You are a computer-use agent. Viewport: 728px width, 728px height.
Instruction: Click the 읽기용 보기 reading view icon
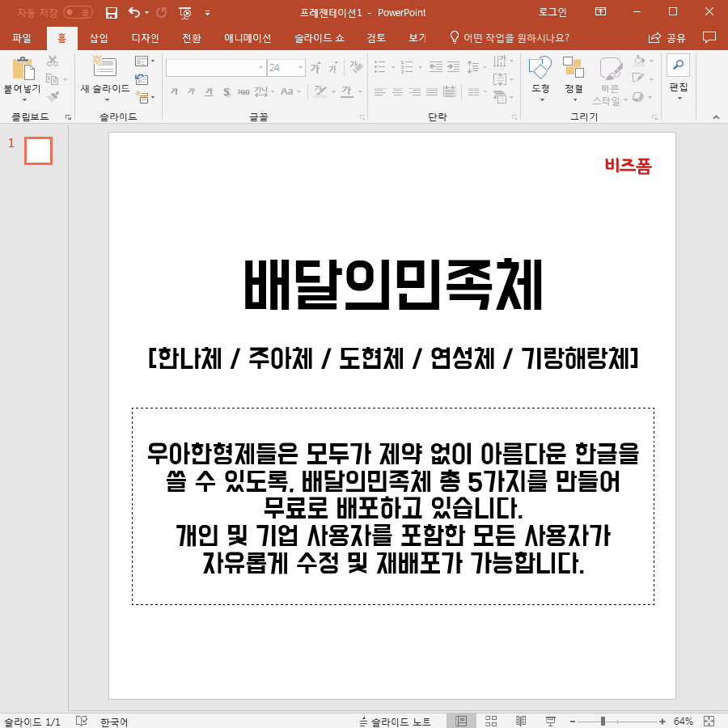click(x=521, y=720)
